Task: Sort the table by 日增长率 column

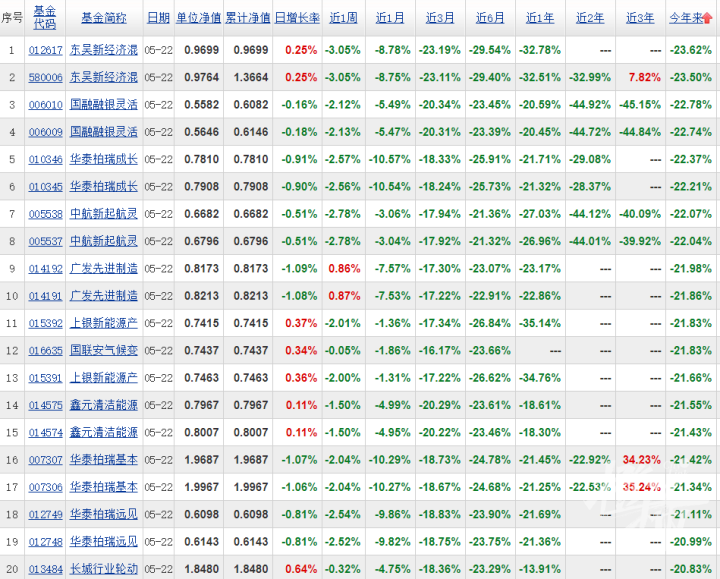Action: coord(296,18)
